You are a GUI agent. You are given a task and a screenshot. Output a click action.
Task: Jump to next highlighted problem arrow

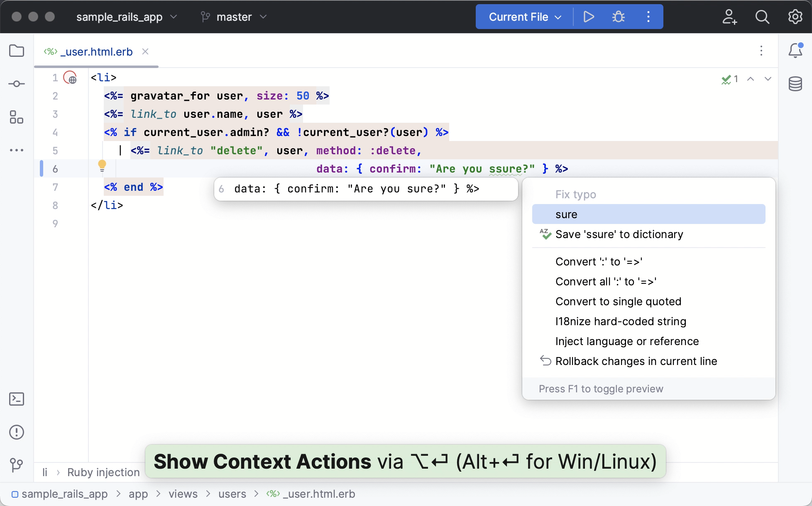point(768,79)
